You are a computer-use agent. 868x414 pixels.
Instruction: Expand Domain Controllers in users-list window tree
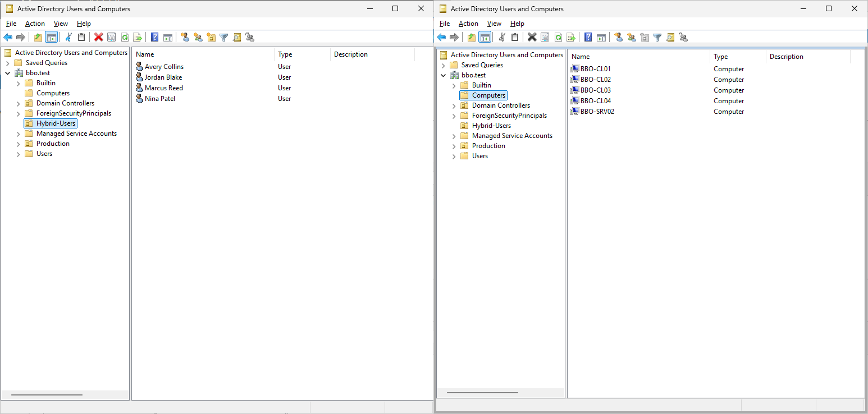19,103
